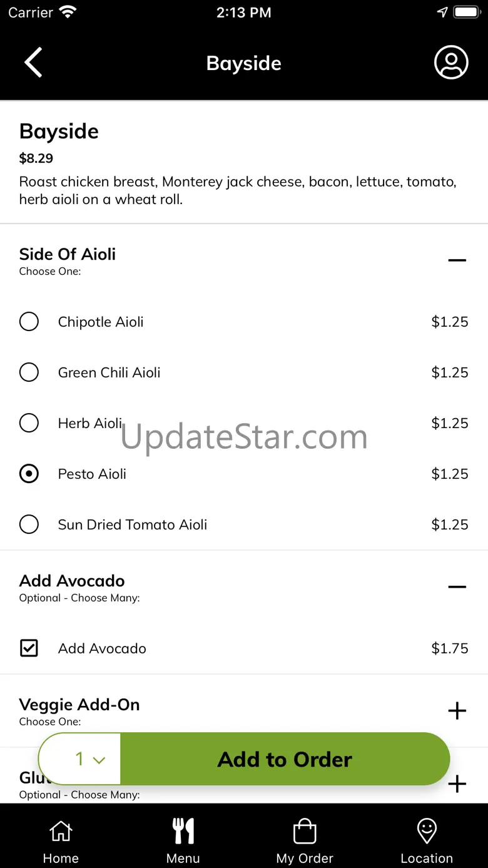This screenshot has width=488, height=868.
Task: Choose the Green Chili Aioli radio button
Action: [29, 372]
